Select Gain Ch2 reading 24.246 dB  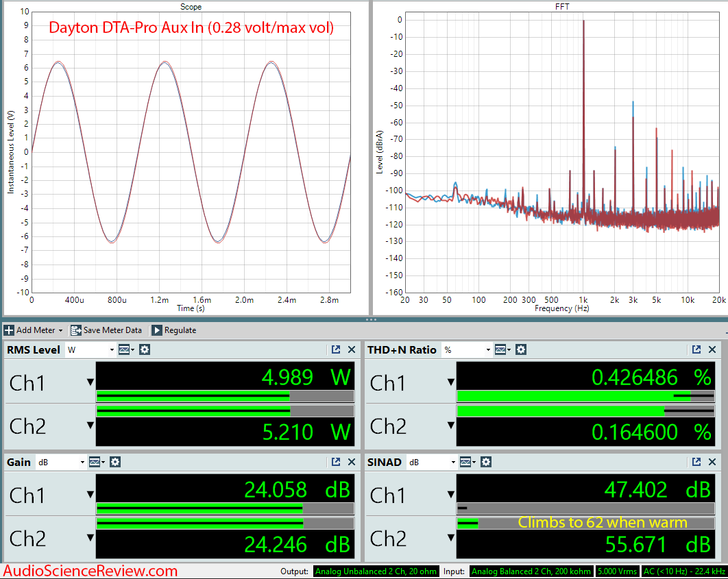pos(297,545)
